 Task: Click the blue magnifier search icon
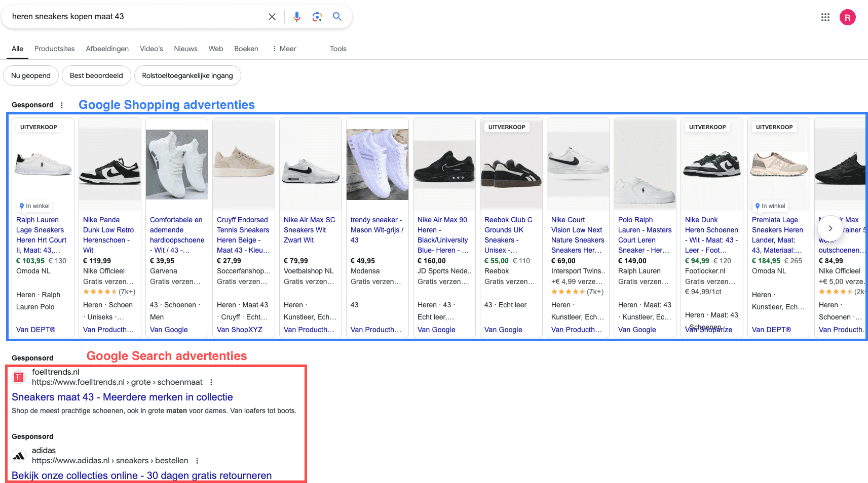(337, 17)
